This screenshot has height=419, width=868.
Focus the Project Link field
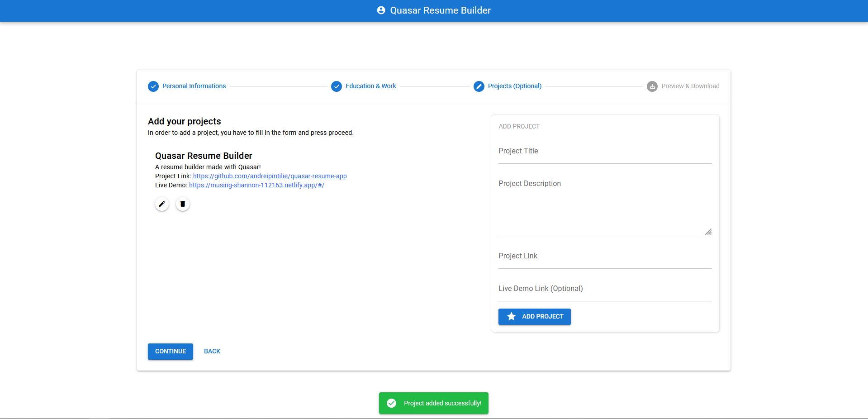click(605, 256)
